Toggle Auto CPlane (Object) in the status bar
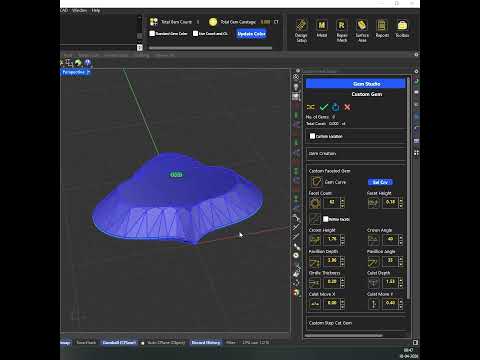Image resolution: width=480 pixels, height=360 pixels. click(x=166, y=342)
